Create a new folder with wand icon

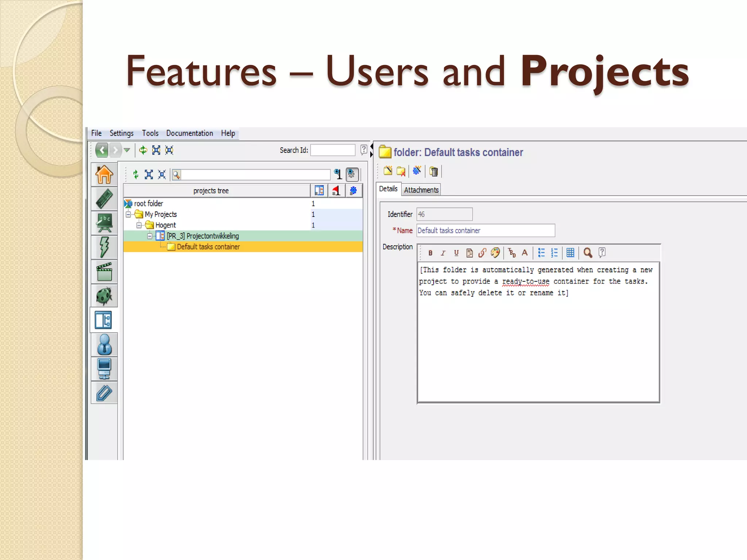pyautogui.click(x=388, y=171)
